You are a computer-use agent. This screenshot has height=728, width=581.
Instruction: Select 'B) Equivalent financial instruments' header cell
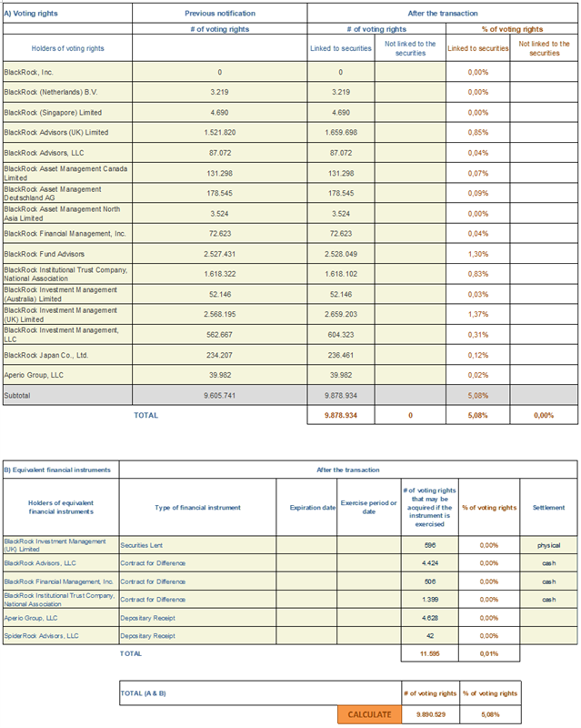click(x=61, y=470)
